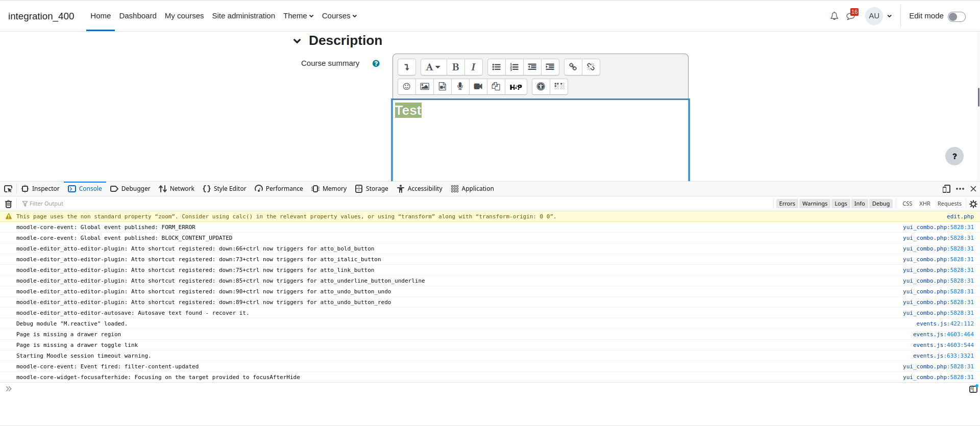
Task: Toggle the Requests filter
Action: 949,204
